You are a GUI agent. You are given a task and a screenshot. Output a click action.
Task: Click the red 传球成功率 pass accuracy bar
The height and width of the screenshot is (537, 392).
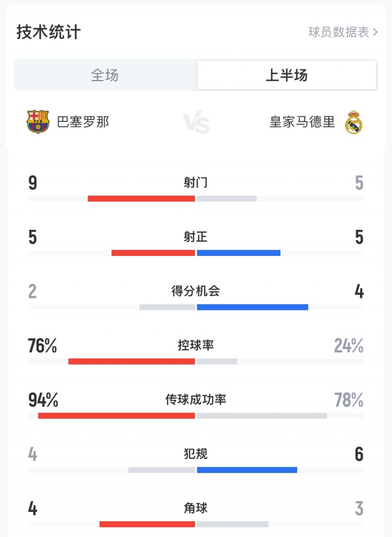pyautogui.click(x=117, y=416)
